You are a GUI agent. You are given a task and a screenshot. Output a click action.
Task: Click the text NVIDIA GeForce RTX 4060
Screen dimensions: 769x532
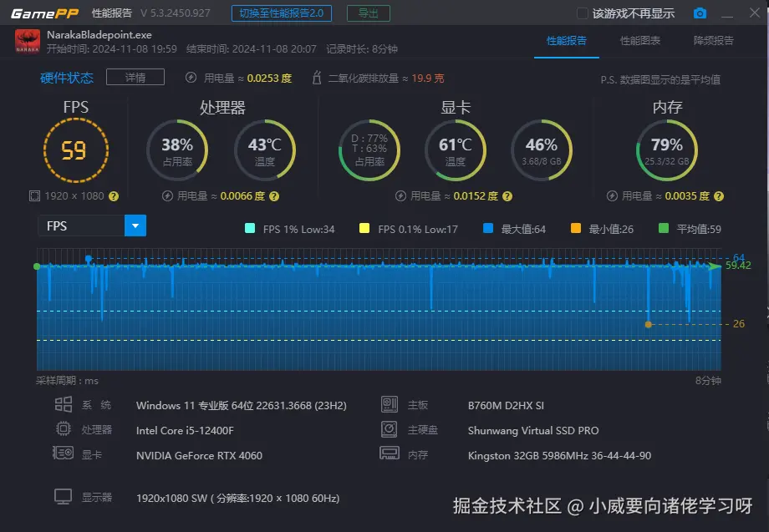pyautogui.click(x=199, y=455)
